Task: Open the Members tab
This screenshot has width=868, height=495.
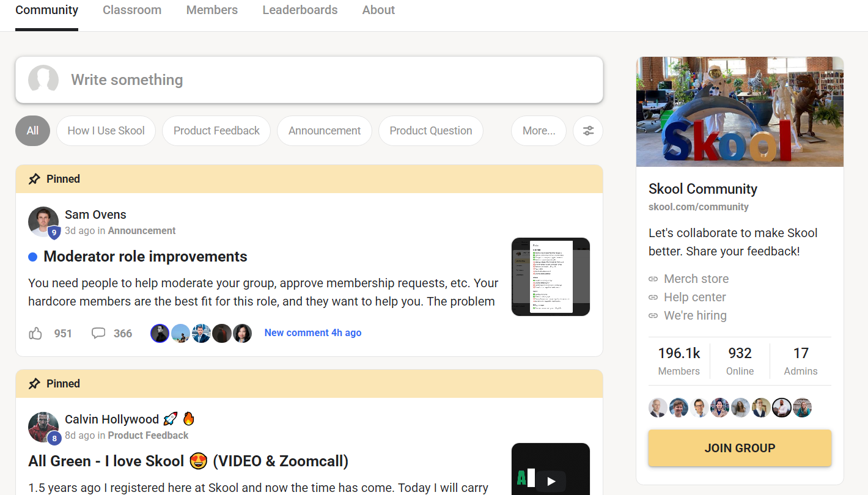Action: pyautogui.click(x=212, y=10)
